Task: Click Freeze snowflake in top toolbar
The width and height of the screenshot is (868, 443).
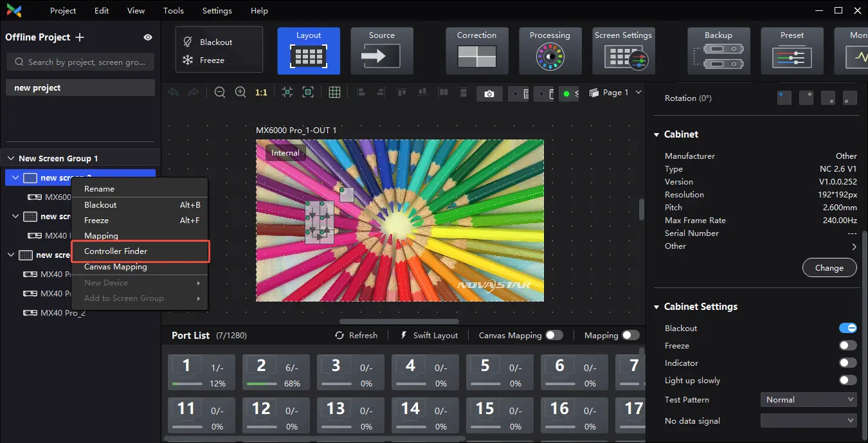Action: tap(188, 60)
